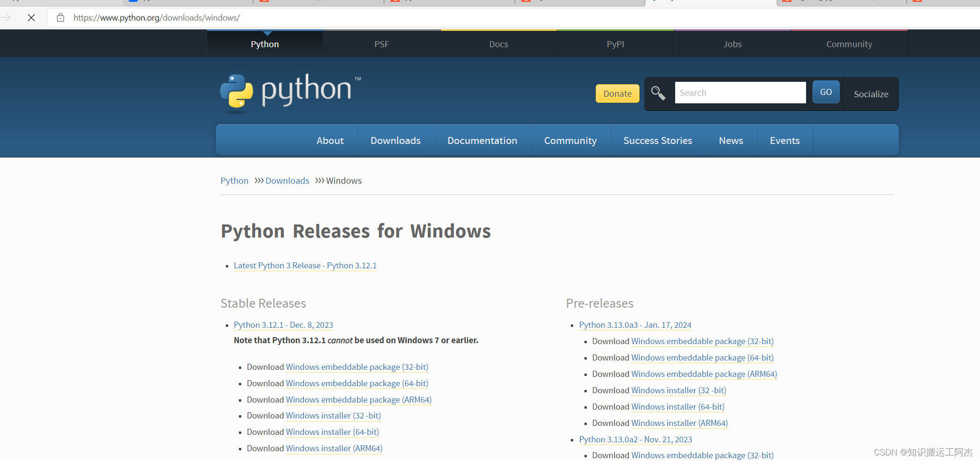
Task: Open the News main menu
Action: (731, 140)
